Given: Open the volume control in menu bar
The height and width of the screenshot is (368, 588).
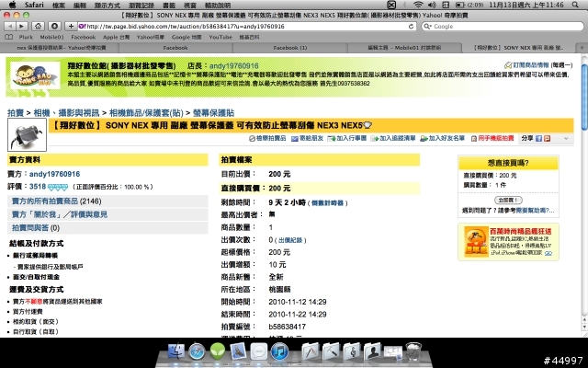Looking at the screenshot, I should tap(432, 5).
